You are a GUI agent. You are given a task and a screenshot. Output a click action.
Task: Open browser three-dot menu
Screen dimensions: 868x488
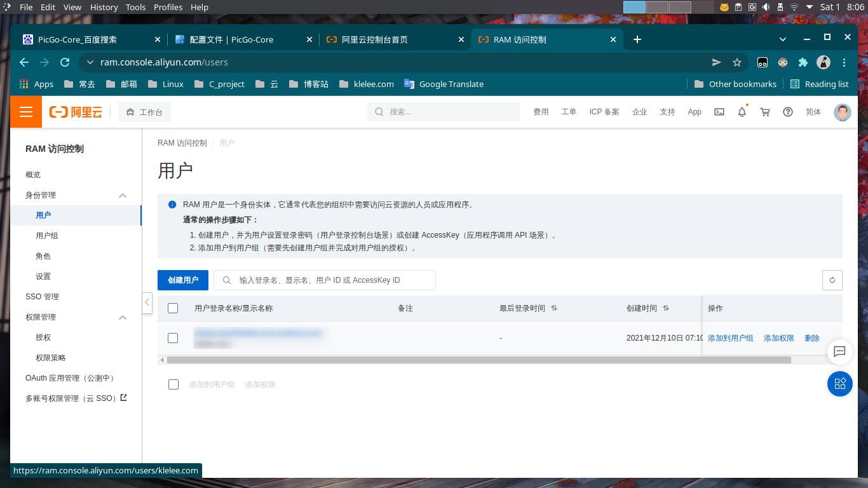844,62
